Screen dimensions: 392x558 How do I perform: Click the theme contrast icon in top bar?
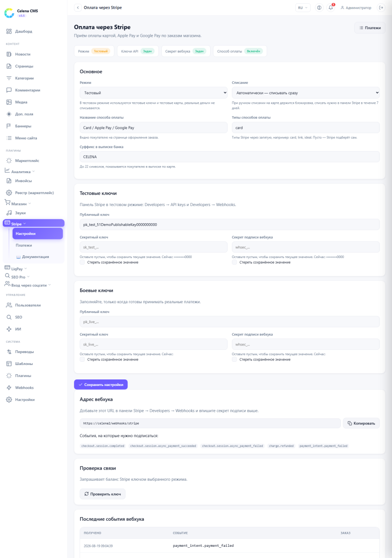tap(319, 7)
